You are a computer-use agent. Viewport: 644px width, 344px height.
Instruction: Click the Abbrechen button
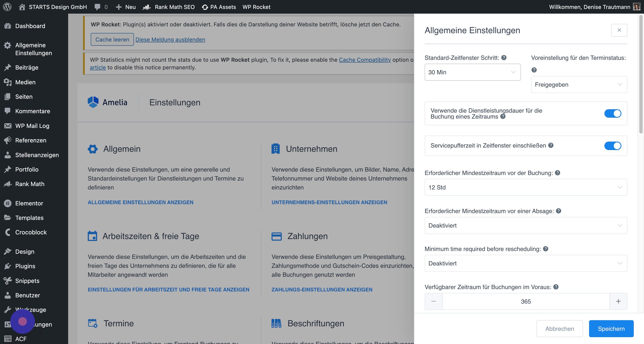(x=559, y=328)
